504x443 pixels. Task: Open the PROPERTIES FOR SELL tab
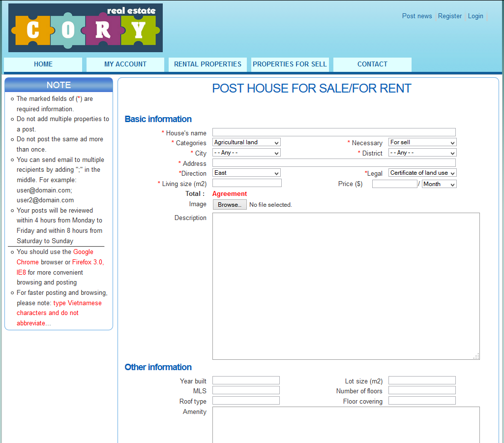[290, 64]
